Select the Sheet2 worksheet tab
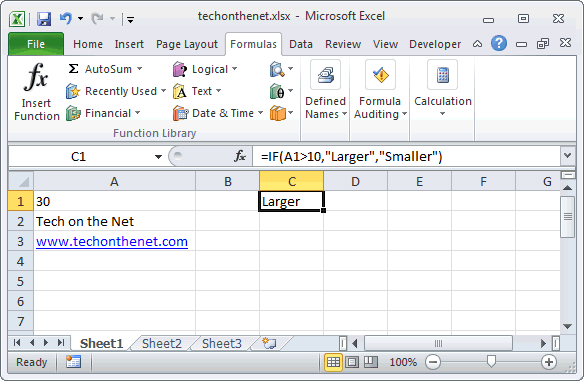Viewport: 584px width, 381px height. pos(162,343)
